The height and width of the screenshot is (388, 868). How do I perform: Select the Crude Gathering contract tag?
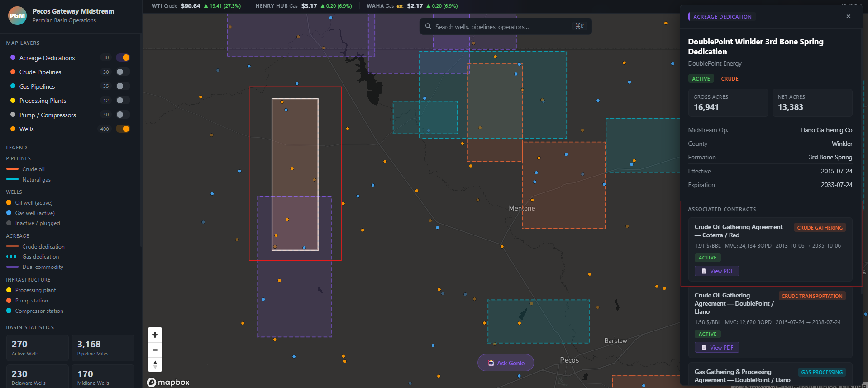tap(820, 228)
